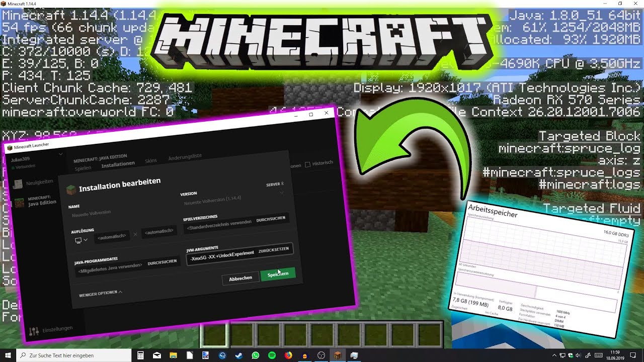
Task: Open OBS Studio in the taskbar
Action: click(x=321, y=355)
